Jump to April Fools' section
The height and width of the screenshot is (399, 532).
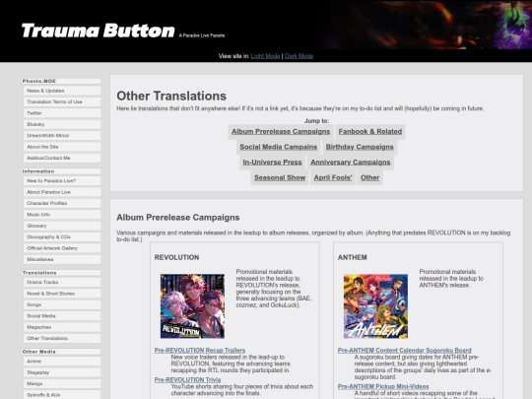click(333, 177)
